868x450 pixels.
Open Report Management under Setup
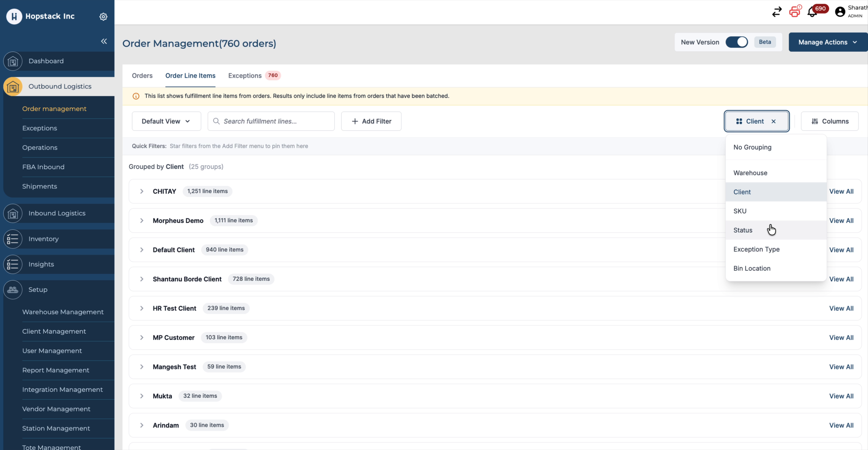pos(56,370)
